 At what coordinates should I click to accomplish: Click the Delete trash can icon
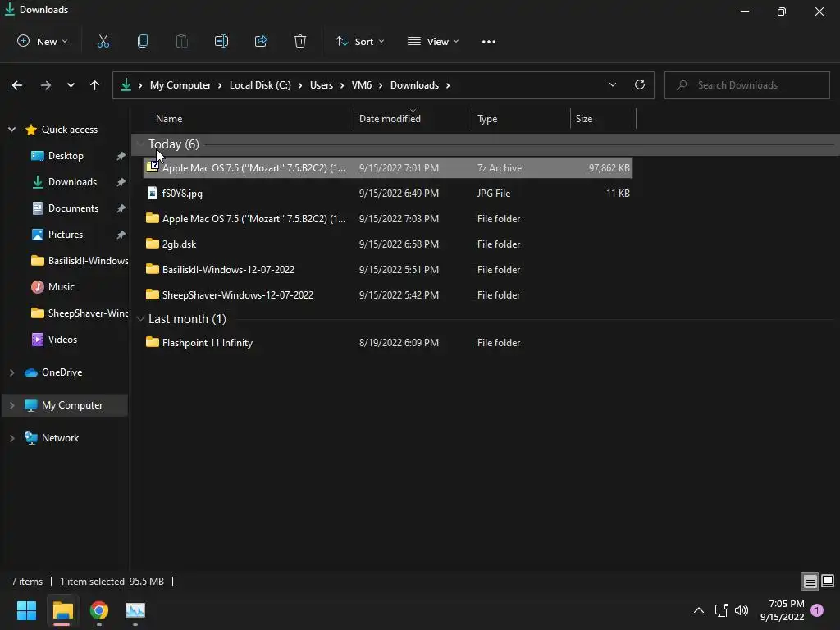point(300,41)
